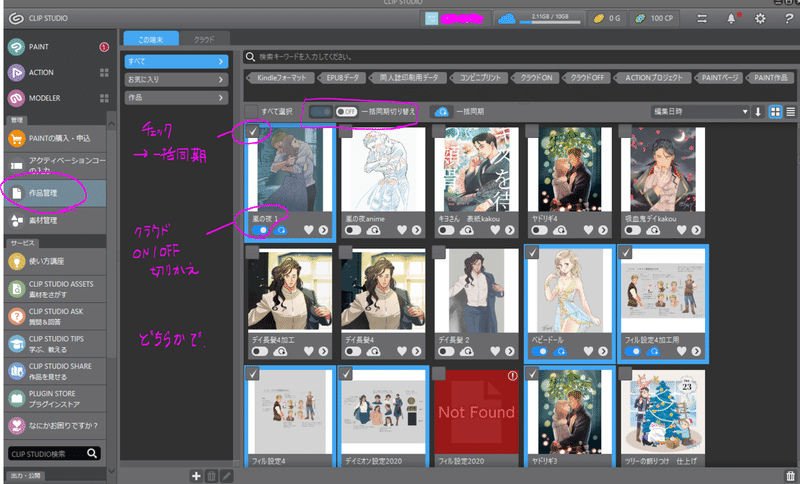Switch to list view
This screenshot has width=800, height=484.
(791, 112)
